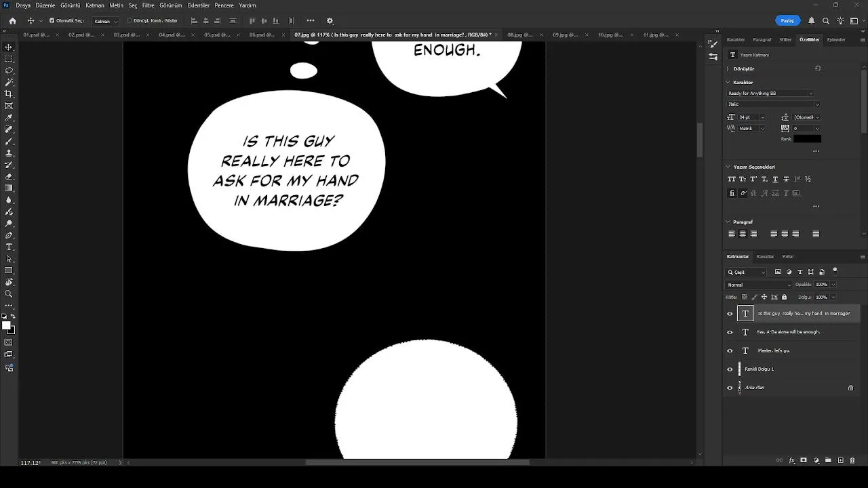Image resolution: width=868 pixels, height=488 pixels.
Task: Select the Eraser tool
Action: [9, 176]
